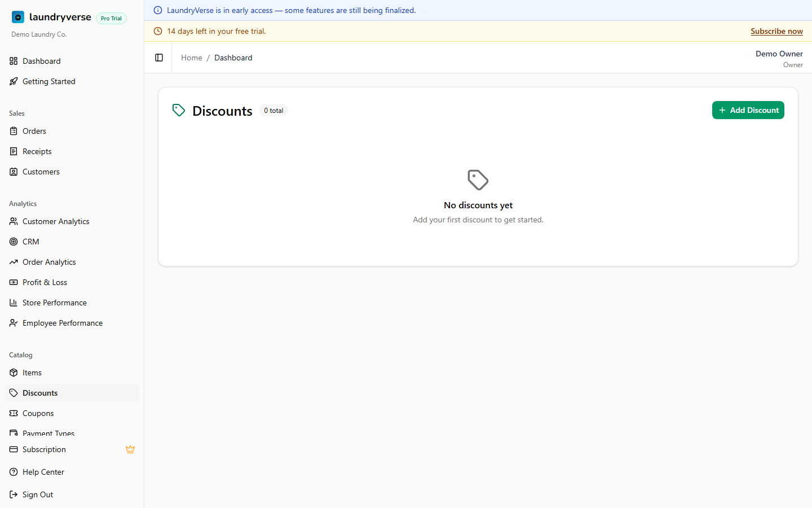Open Employee Performance

[72, 323]
